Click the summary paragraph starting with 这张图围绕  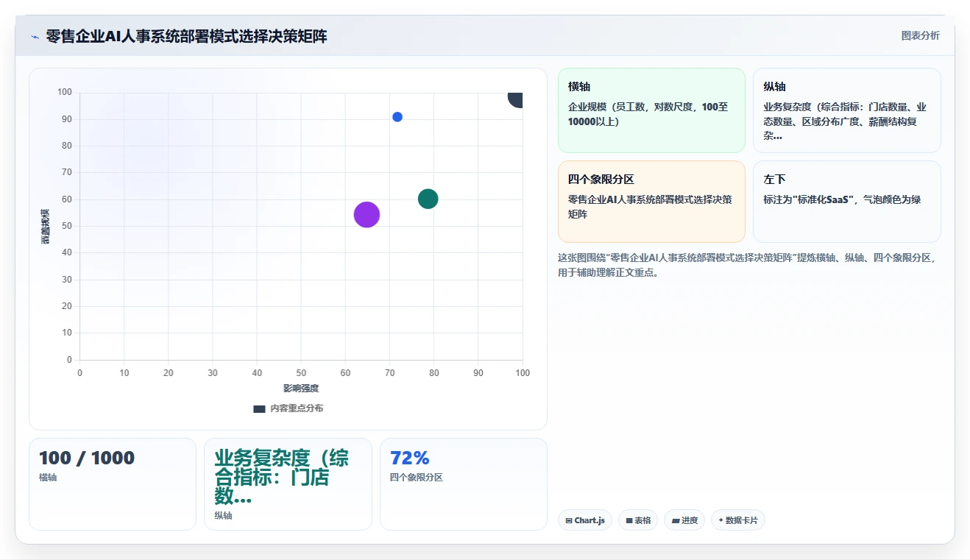pos(748,265)
